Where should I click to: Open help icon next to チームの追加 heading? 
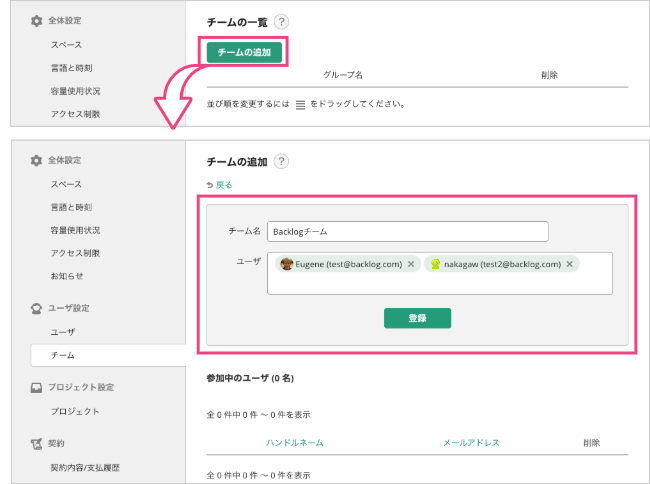click(281, 161)
